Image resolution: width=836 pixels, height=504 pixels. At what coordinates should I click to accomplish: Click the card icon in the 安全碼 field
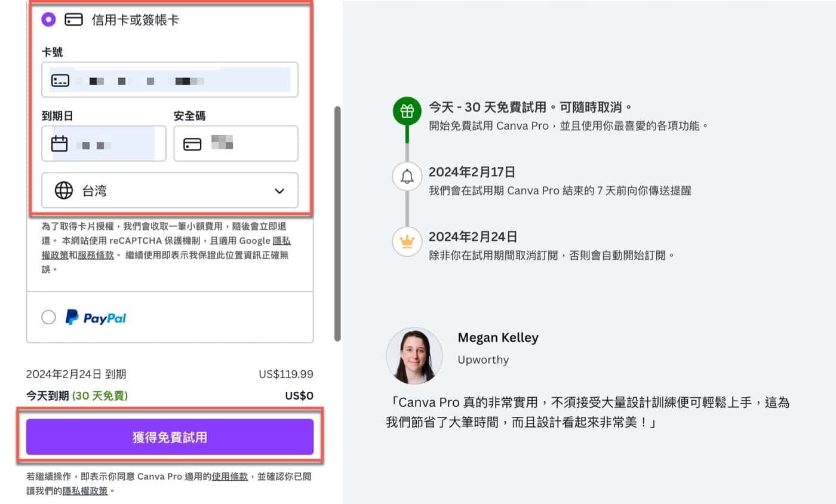(192, 144)
